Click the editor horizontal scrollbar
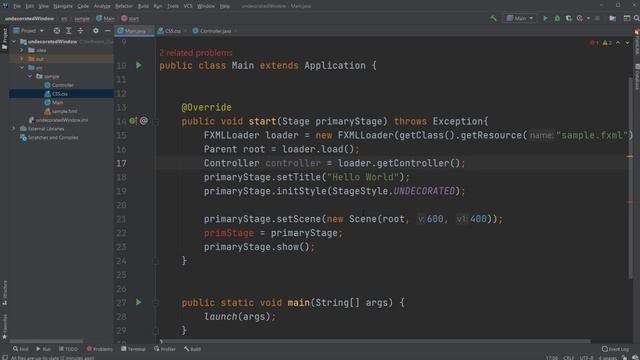The height and width of the screenshot is (360, 640). [376, 341]
